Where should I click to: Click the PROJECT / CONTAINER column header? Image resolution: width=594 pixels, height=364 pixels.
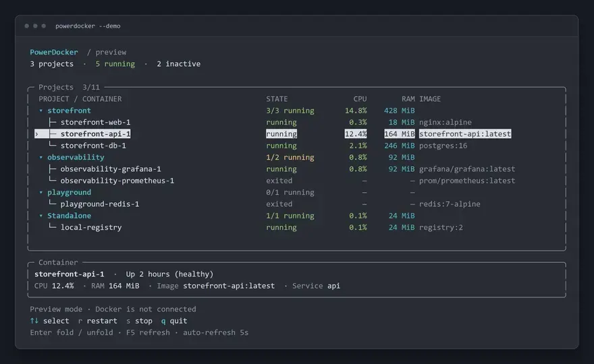click(x=80, y=99)
